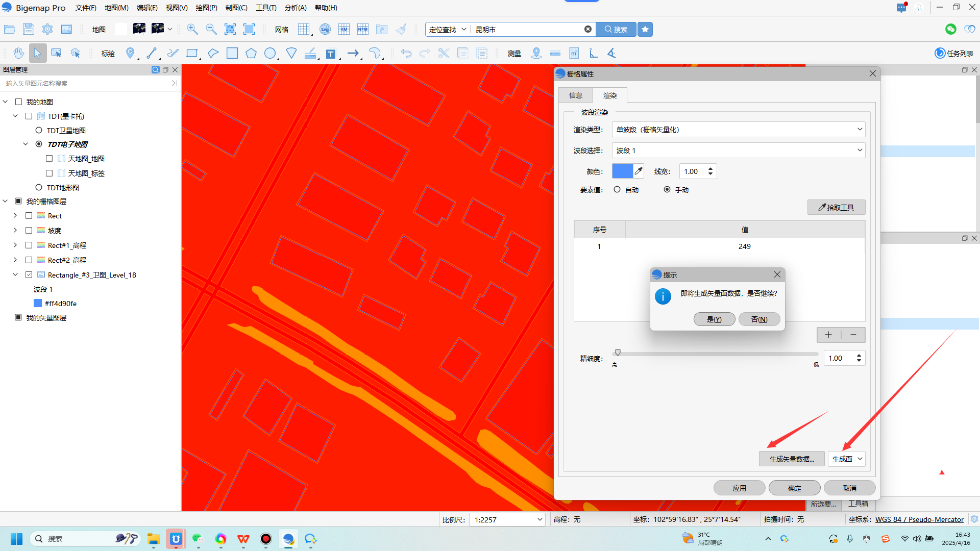Open the 渲染类型 dropdown
Viewport: 980px width, 551px height.
point(738,130)
